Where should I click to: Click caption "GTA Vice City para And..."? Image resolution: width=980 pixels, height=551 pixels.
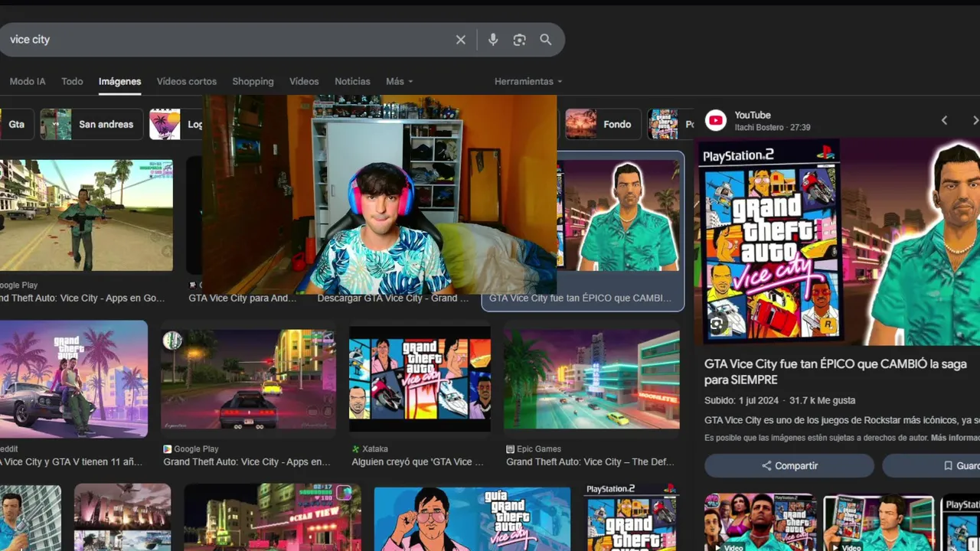pyautogui.click(x=243, y=298)
